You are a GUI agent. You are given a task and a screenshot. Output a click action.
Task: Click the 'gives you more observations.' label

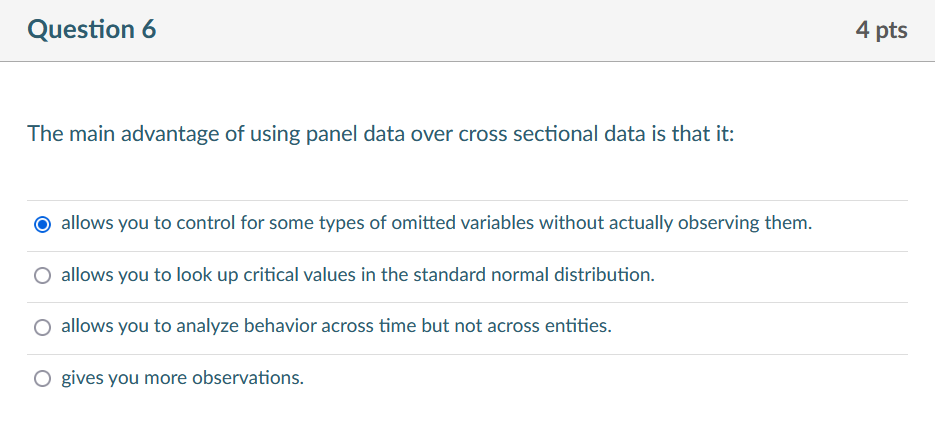(x=182, y=378)
